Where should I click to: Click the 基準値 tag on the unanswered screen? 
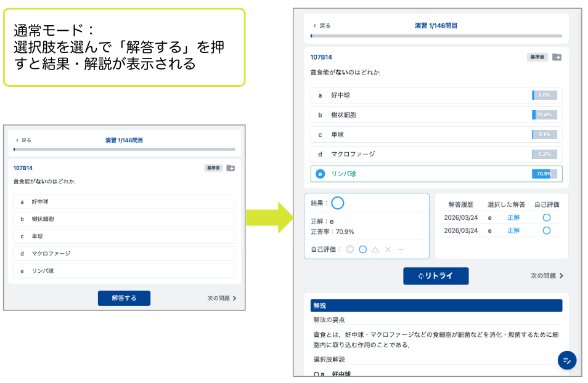213,168
